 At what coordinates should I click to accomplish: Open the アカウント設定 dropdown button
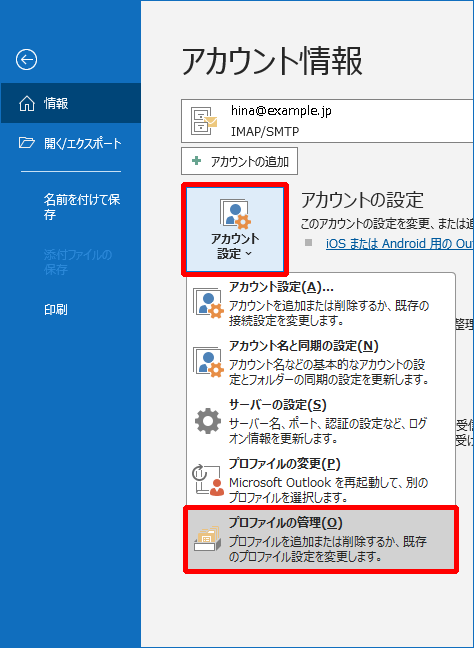click(235, 229)
